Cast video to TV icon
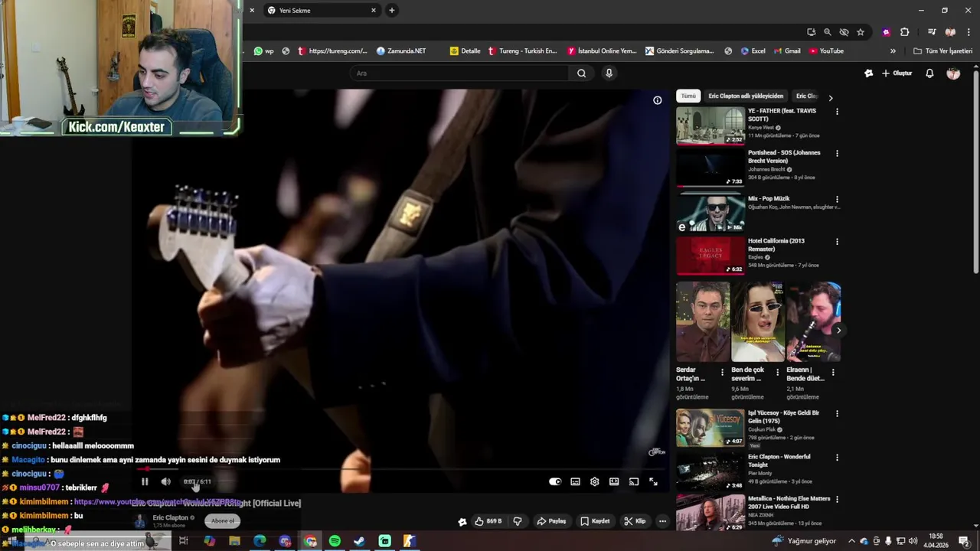This screenshot has width=980, height=551. coord(634,481)
